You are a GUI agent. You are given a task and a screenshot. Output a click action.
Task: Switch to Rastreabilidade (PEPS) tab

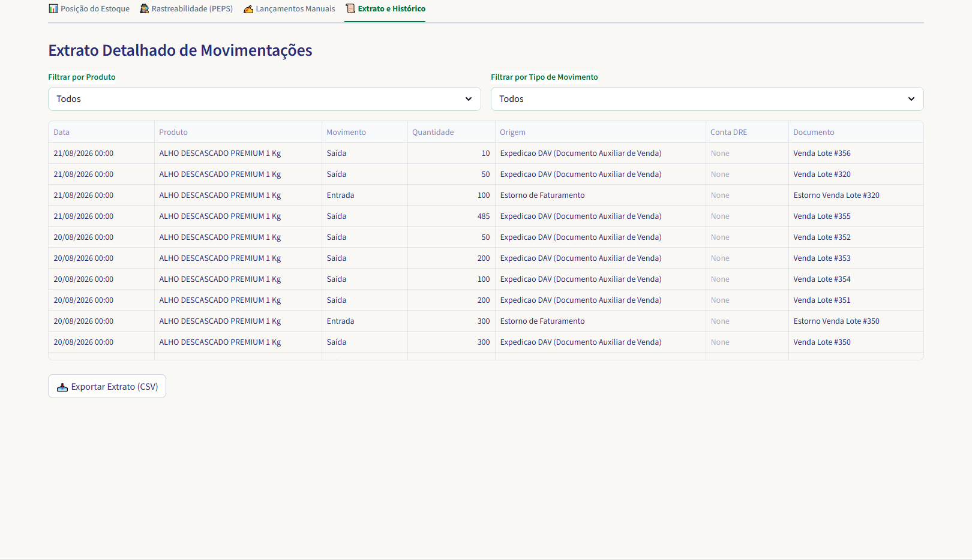point(186,8)
